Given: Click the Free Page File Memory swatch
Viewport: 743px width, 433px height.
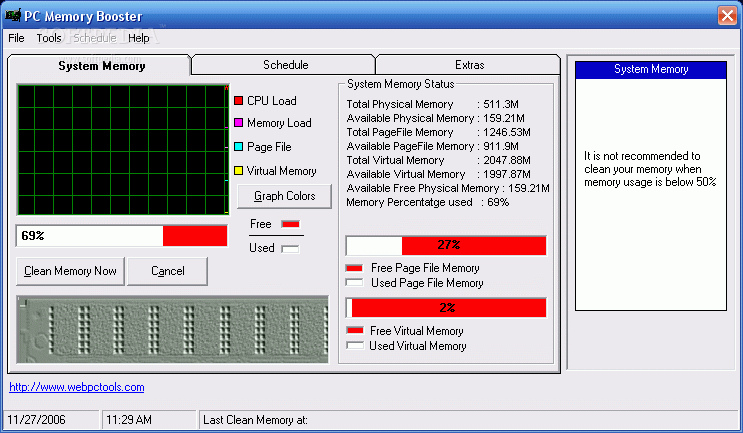Looking at the screenshot, I should tap(354, 268).
